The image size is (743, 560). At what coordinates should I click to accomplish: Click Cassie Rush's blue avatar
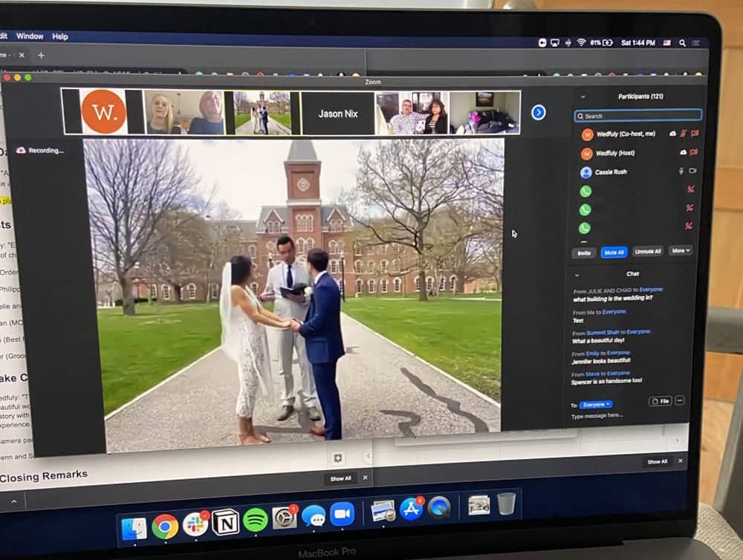(x=586, y=172)
